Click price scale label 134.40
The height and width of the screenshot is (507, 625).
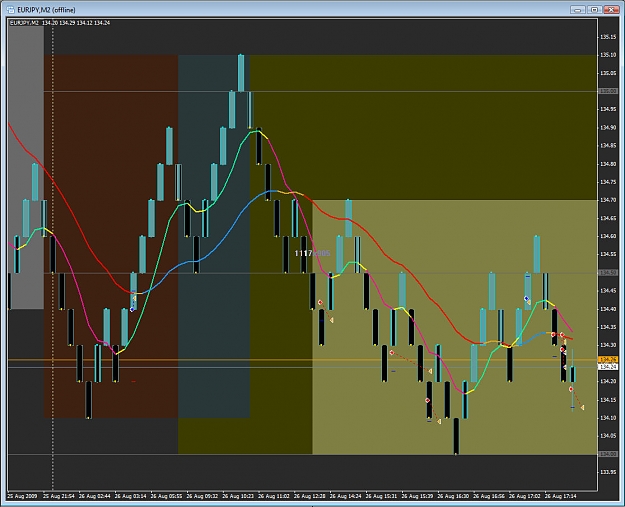pos(608,309)
